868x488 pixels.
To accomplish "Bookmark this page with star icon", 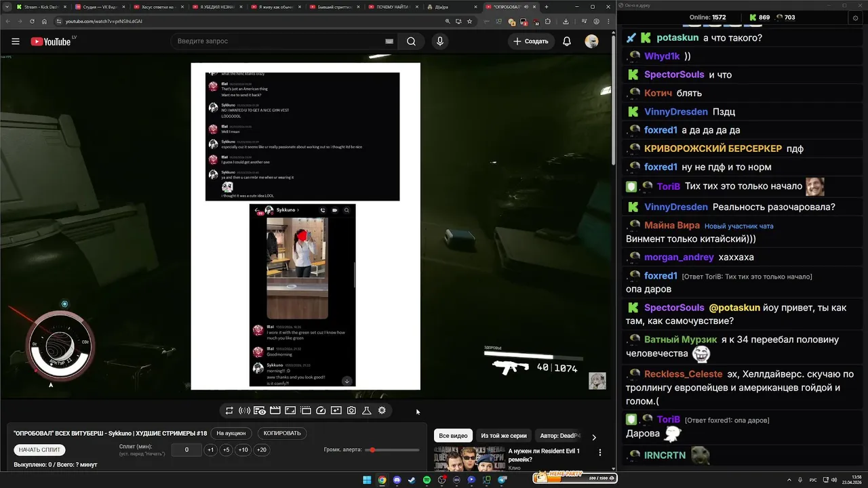I will [469, 21].
